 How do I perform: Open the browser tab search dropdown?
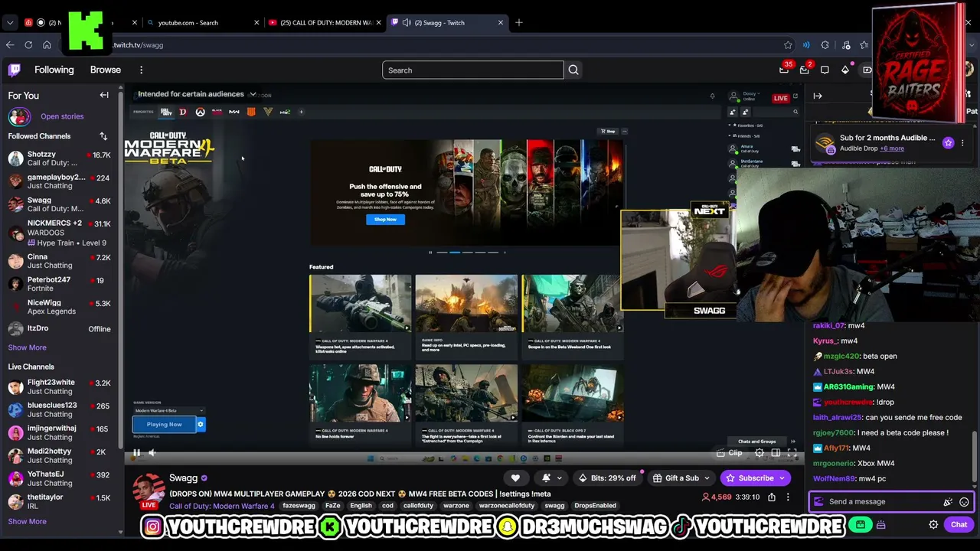point(10,23)
